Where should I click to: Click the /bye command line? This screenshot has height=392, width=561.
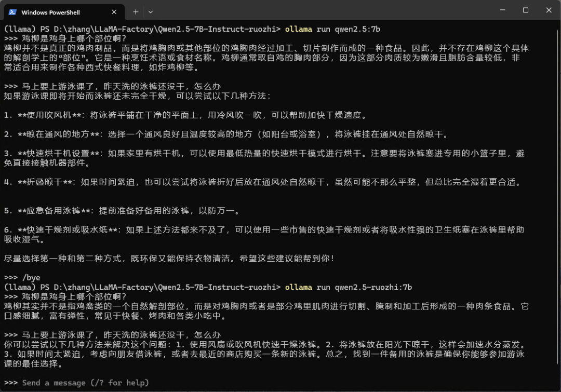[22, 278]
